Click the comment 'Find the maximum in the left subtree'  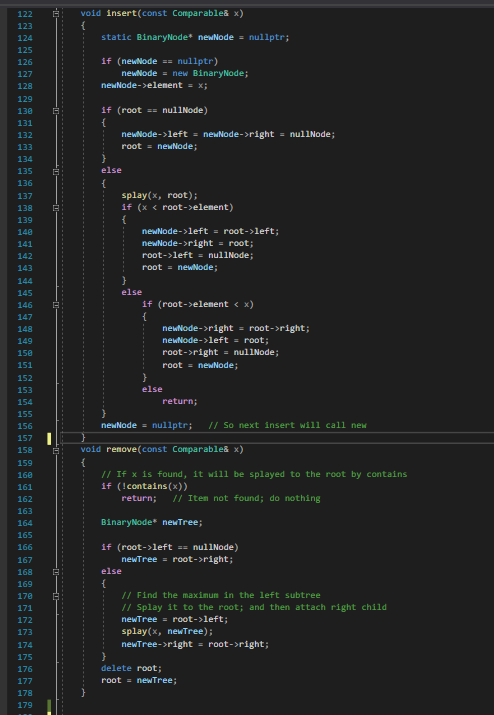click(221, 595)
